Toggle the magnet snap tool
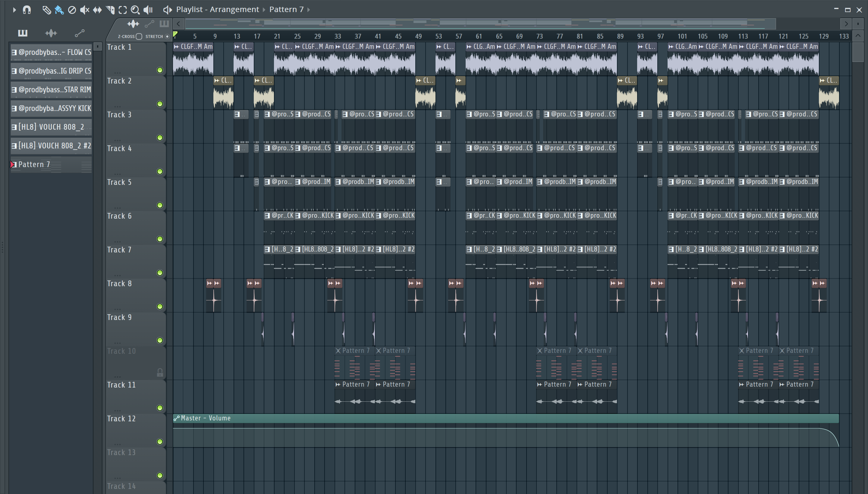 (27, 10)
